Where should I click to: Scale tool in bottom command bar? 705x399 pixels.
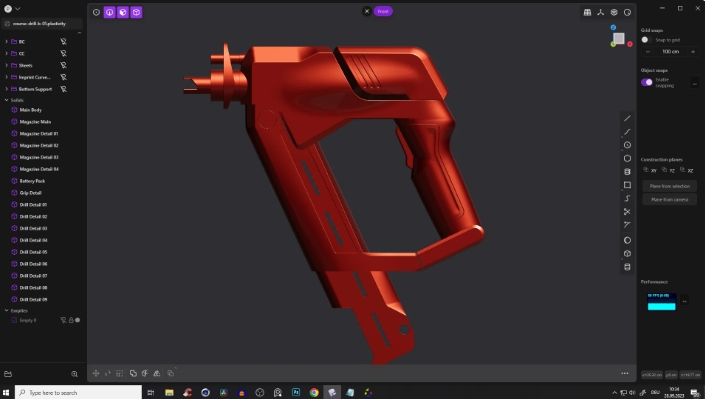click(120, 373)
